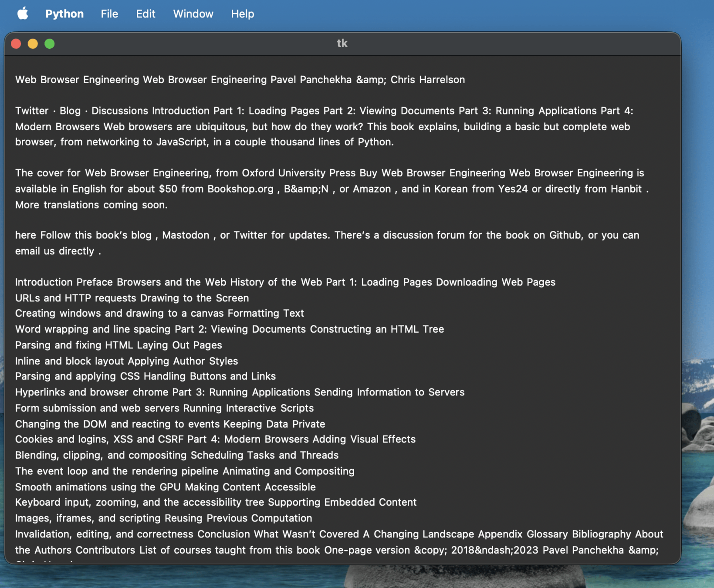Viewport: 714px width, 588px height.
Task: Click 'Word wrapping and line spacing' text
Action: (x=93, y=329)
